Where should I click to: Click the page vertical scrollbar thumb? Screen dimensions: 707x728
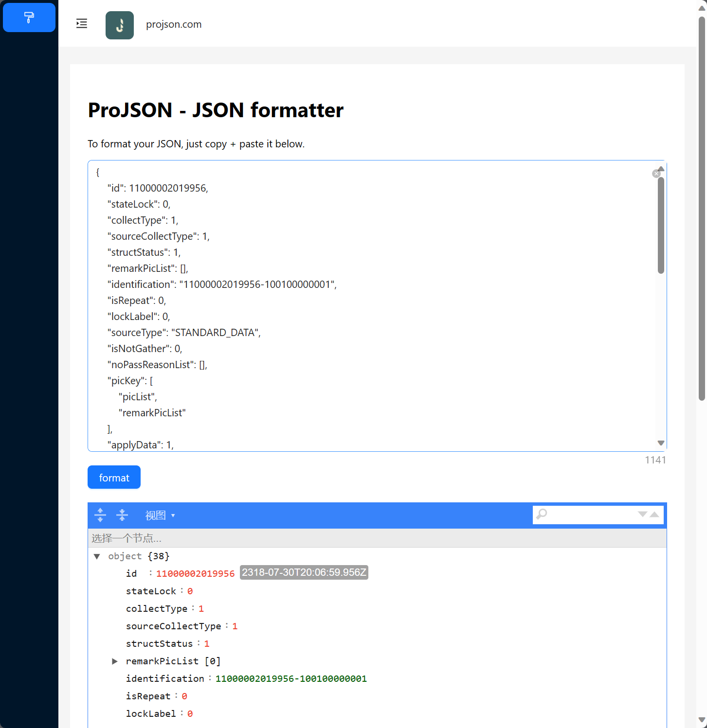pyautogui.click(x=702, y=209)
